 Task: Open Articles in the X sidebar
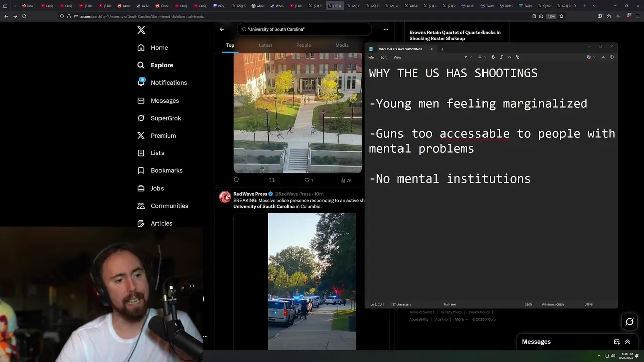click(x=154, y=223)
